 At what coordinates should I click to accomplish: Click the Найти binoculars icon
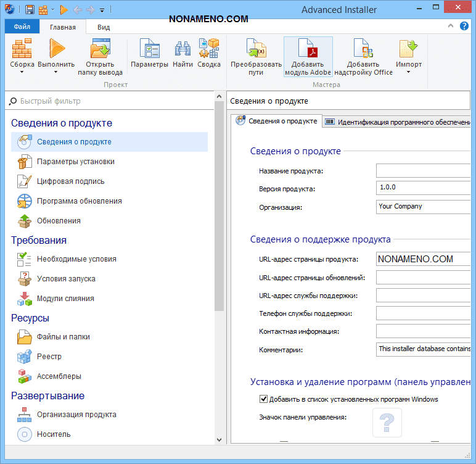[183, 48]
